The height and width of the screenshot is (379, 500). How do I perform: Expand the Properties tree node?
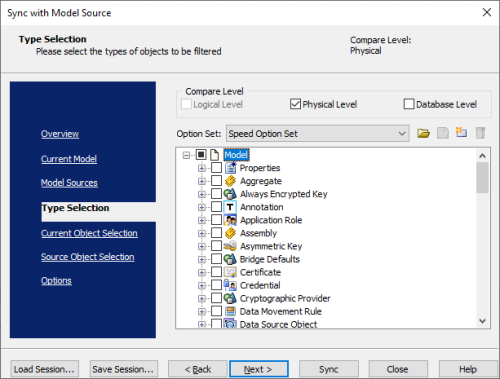(x=202, y=168)
